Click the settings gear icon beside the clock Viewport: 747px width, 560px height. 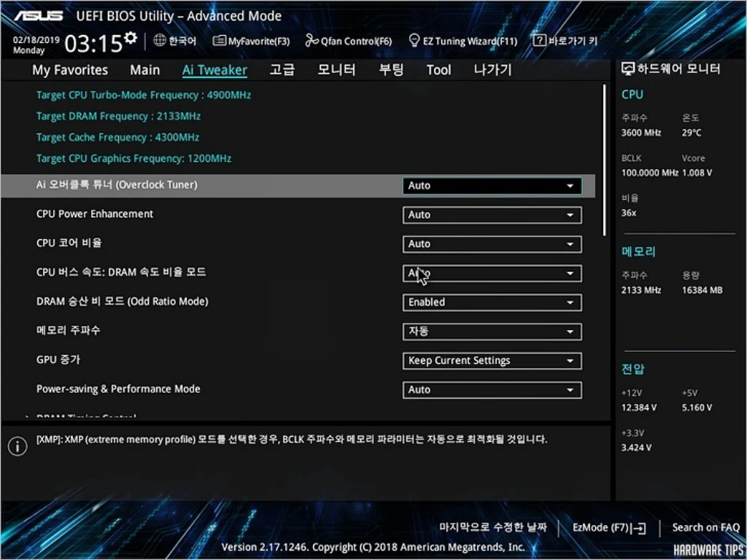[x=131, y=38]
